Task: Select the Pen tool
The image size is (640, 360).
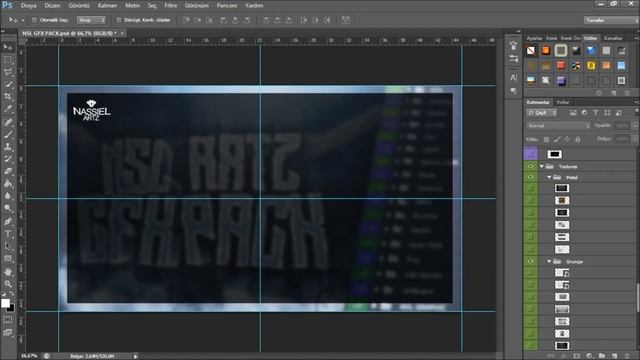Action: click(8, 222)
